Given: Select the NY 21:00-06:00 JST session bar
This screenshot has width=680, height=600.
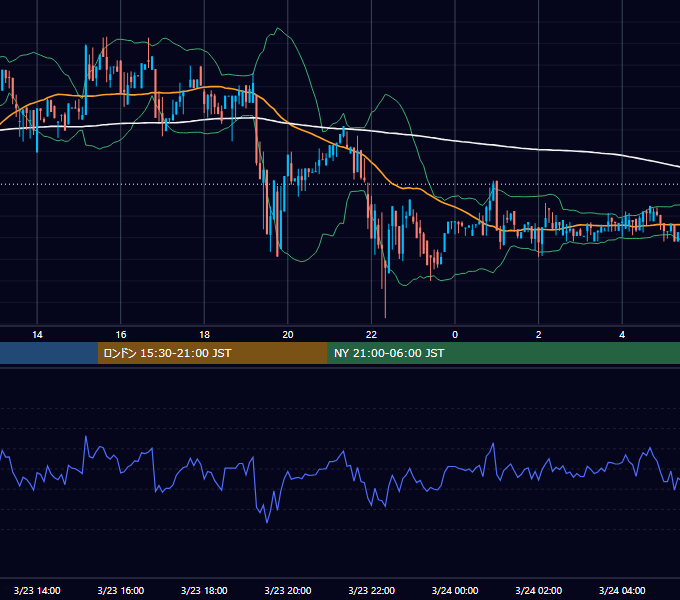Looking at the screenshot, I should [x=503, y=353].
